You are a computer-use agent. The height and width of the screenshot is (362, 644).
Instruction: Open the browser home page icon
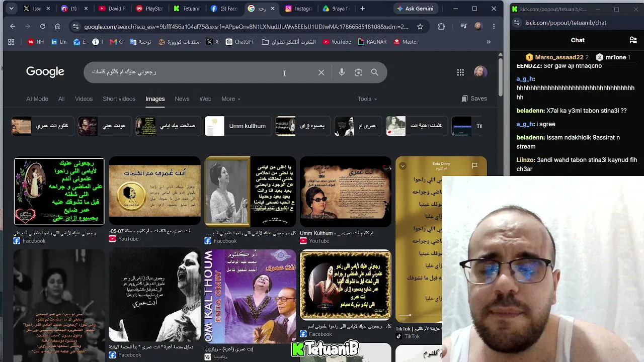tap(58, 27)
